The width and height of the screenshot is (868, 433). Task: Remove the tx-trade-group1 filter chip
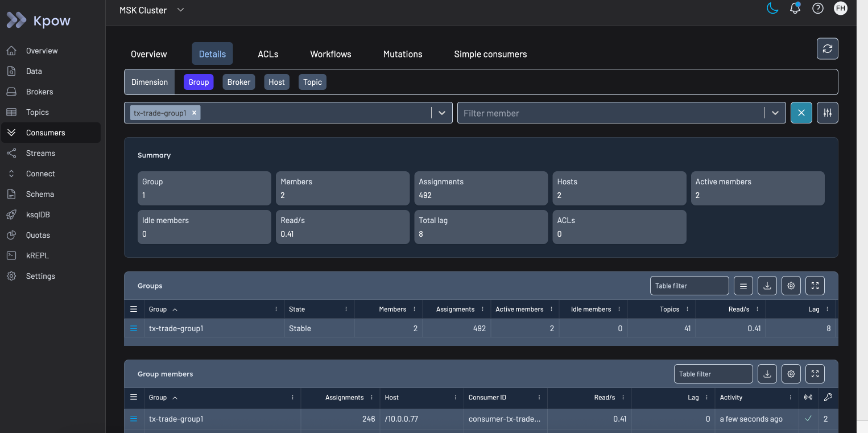(x=194, y=113)
